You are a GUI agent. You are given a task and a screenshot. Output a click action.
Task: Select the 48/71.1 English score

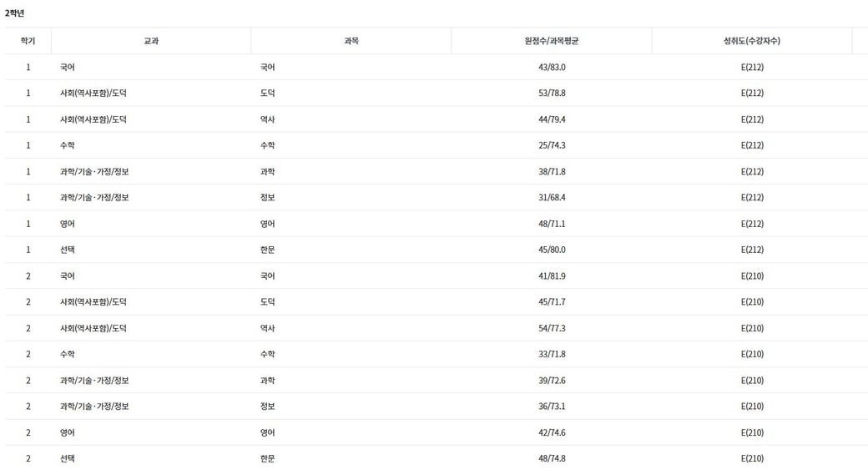click(552, 224)
